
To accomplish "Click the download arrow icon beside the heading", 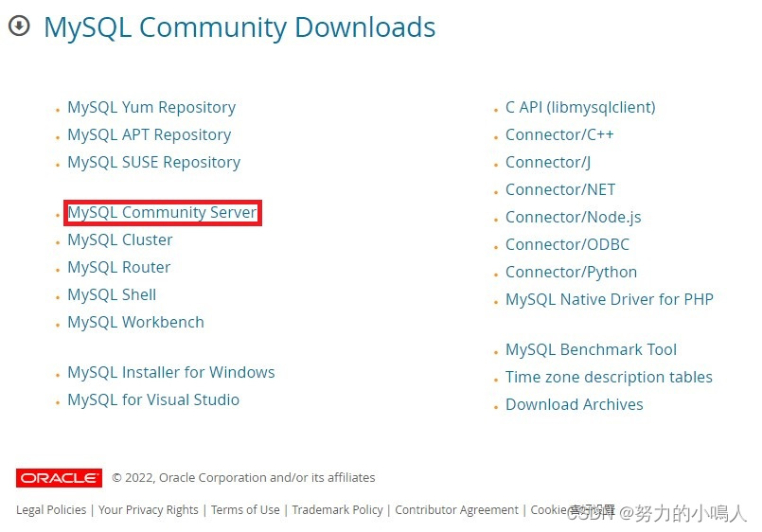I will click(x=19, y=26).
